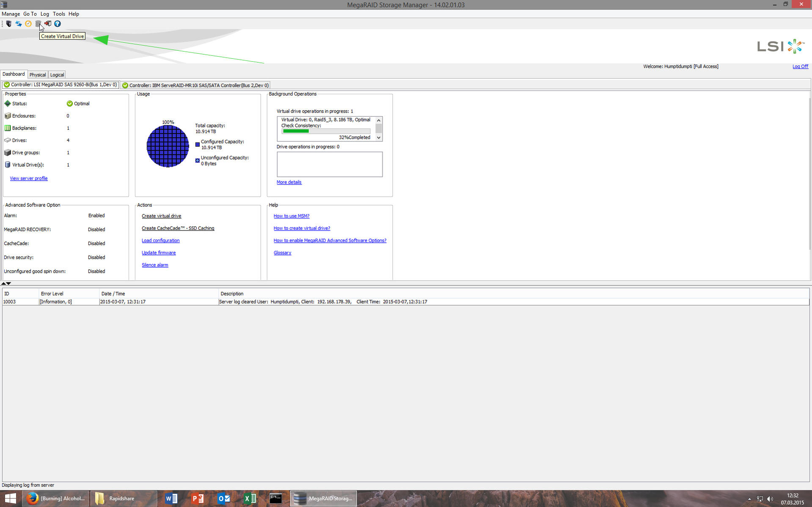Image resolution: width=812 pixels, height=507 pixels.
Task: Open Rapidshare folder in taskbar
Action: [x=124, y=499]
